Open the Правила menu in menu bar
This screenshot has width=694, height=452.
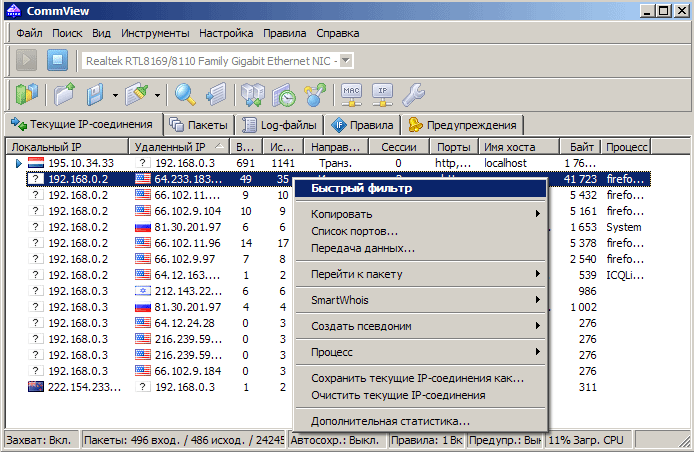point(285,33)
